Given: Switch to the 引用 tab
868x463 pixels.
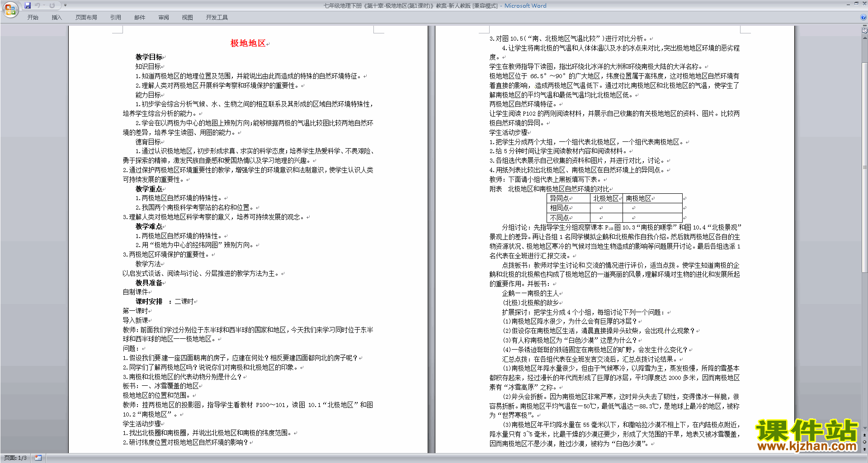Looking at the screenshot, I should 116,18.
